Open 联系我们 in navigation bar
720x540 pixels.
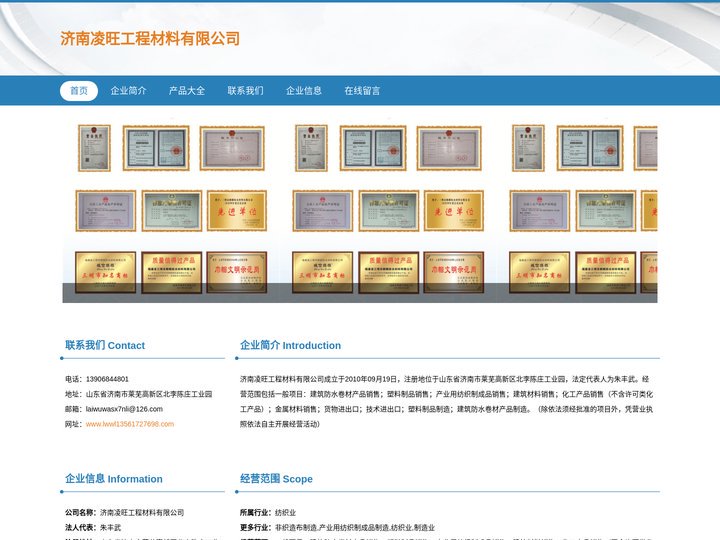coord(245,90)
